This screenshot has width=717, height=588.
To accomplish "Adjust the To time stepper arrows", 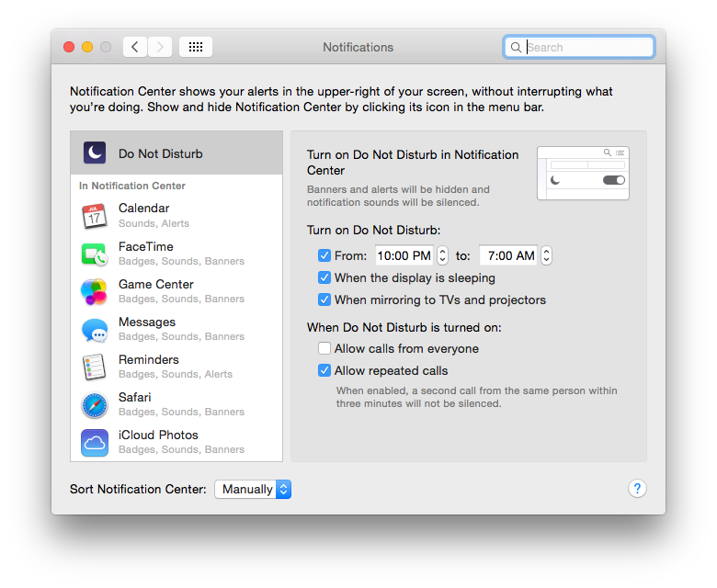I will pyautogui.click(x=546, y=255).
